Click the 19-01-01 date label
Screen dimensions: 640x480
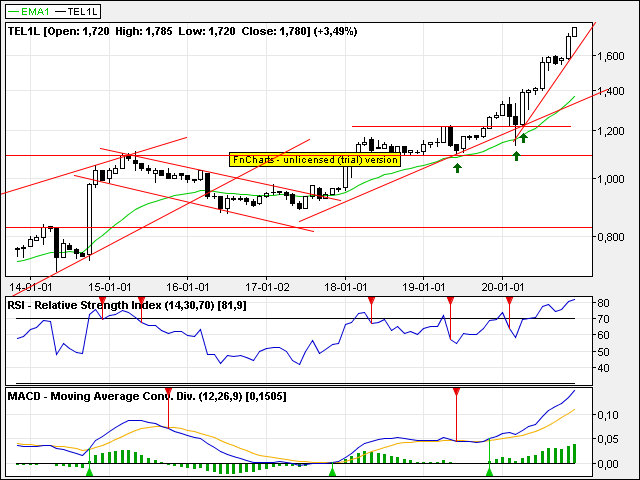point(424,287)
